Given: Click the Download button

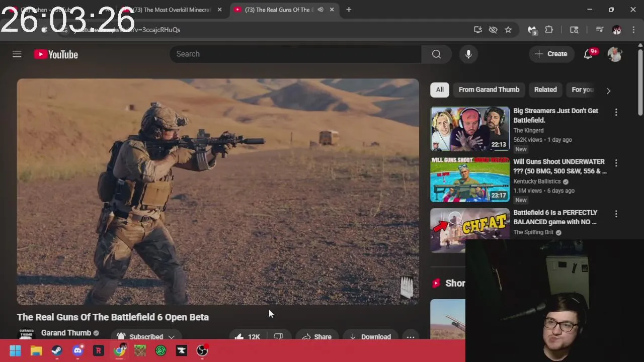Looking at the screenshot, I should point(370,336).
